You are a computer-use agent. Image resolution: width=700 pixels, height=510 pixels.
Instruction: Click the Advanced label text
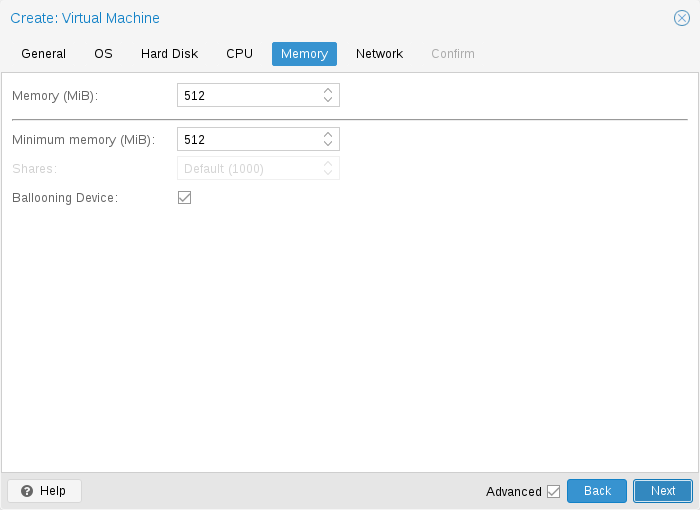(x=513, y=491)
